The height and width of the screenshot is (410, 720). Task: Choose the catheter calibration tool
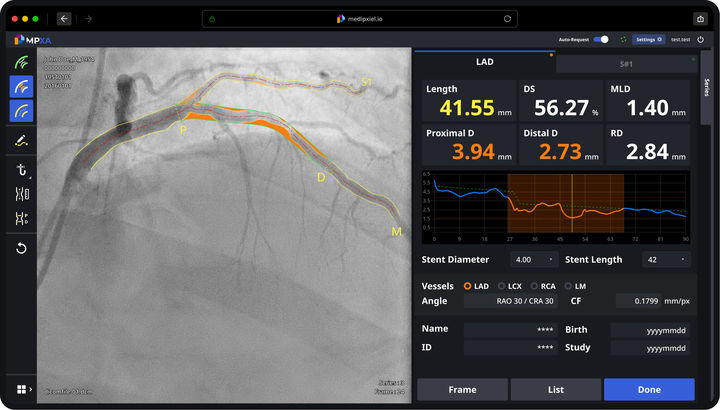coord(21,170)
